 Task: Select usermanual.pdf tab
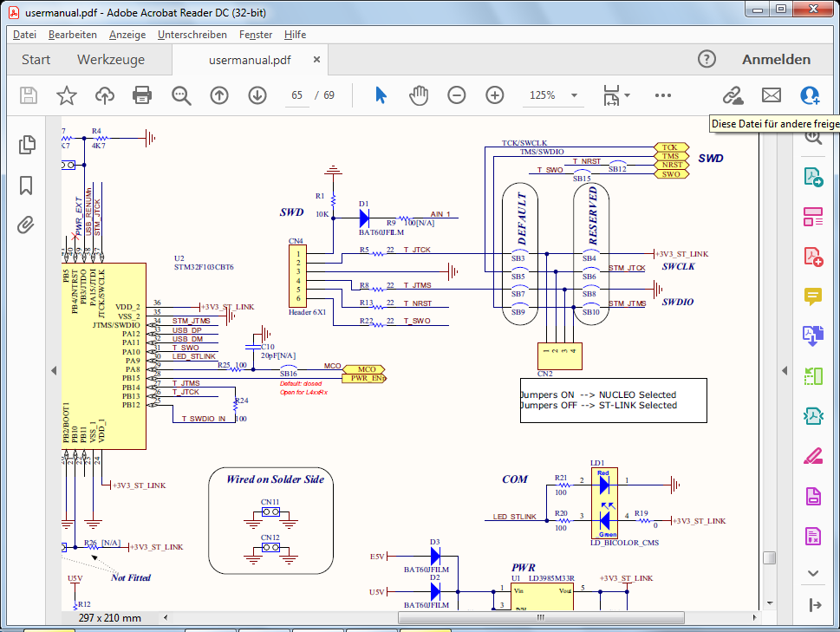[250, 60]
